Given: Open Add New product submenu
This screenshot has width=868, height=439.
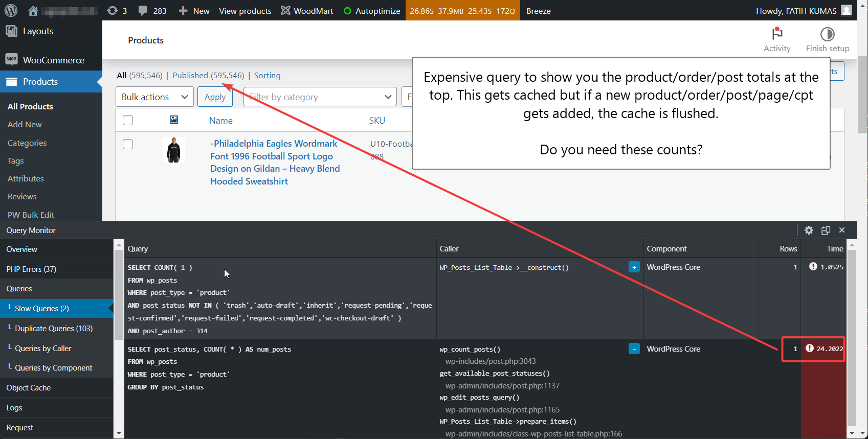Looking at the screenshot, I should 25,124.
